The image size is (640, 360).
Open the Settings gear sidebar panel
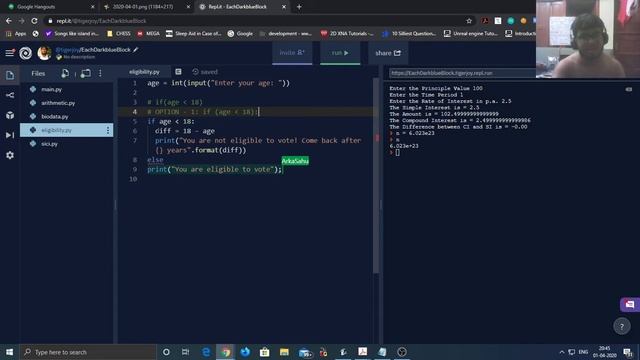coord(10,155)
